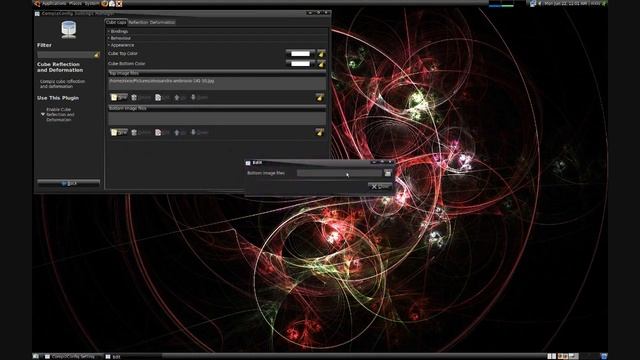Select the Edit window taskbar button
Screen dimensions: 640x360
pyautogui.click(x=133, y=356)
